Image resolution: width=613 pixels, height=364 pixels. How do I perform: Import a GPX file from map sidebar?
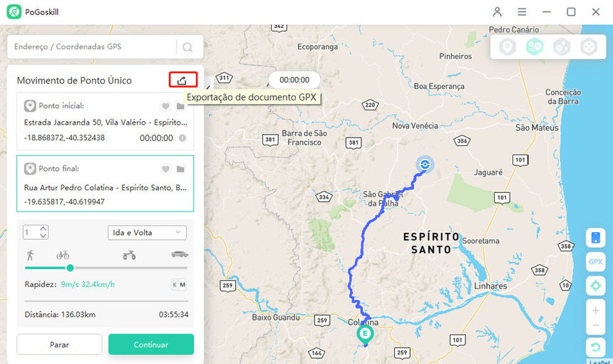pyautogui.click(x=595, y=261)
